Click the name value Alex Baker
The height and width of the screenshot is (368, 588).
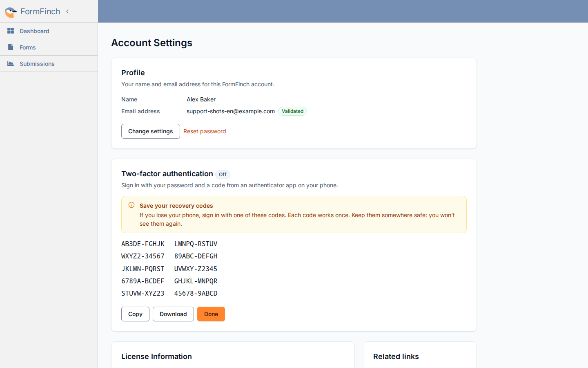tap(201, 99)
